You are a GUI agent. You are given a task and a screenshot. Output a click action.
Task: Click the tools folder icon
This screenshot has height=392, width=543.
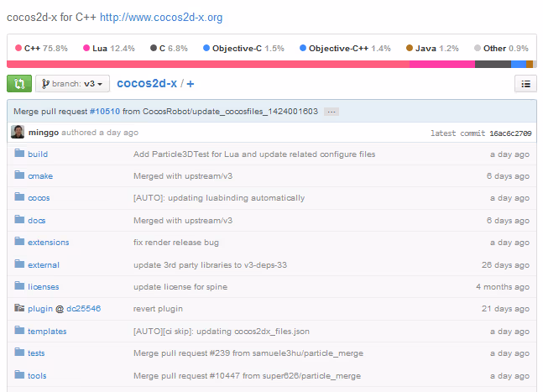pos(19,374)
